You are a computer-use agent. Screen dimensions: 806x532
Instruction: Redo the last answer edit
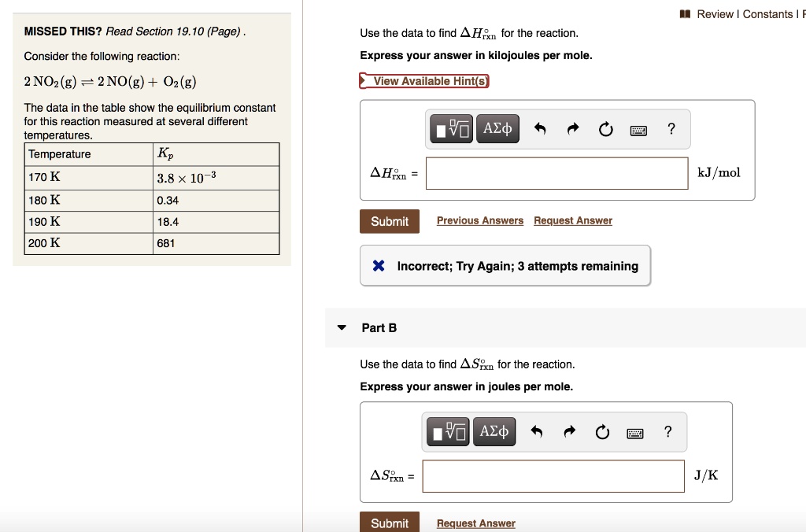click(575, 128)
